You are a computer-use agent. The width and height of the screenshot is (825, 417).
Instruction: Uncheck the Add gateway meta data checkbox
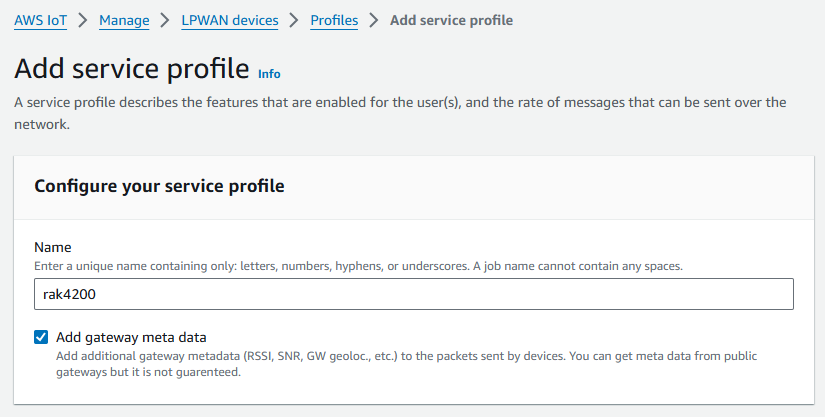(x=41, y=337)
